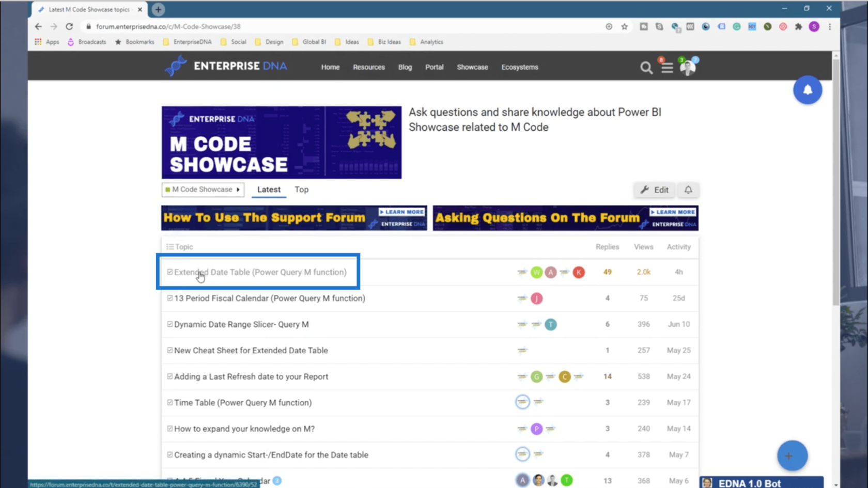The width and height of the screenshot is (868, 488).
Task: Click the blue bell notification button
Action: [808, 90]
